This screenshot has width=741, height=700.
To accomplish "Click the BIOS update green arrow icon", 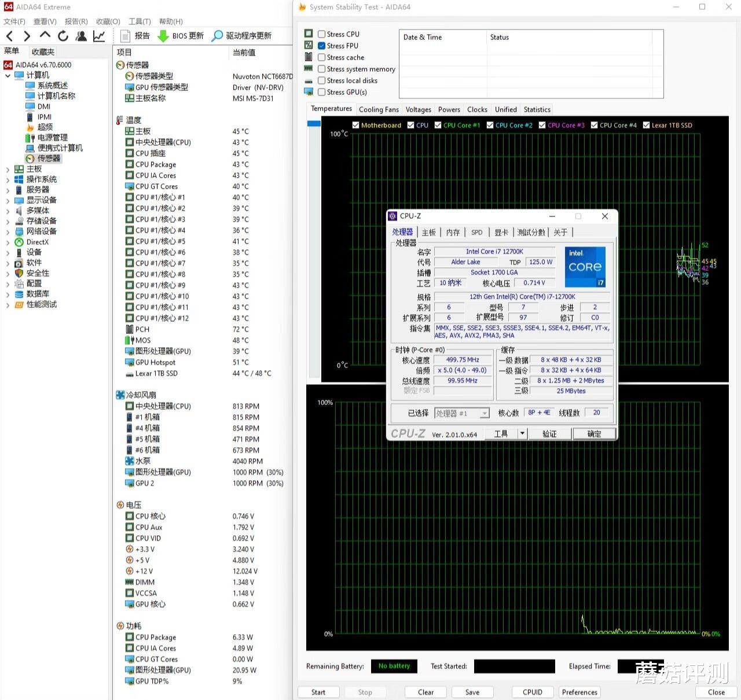I will click(163, 36).
